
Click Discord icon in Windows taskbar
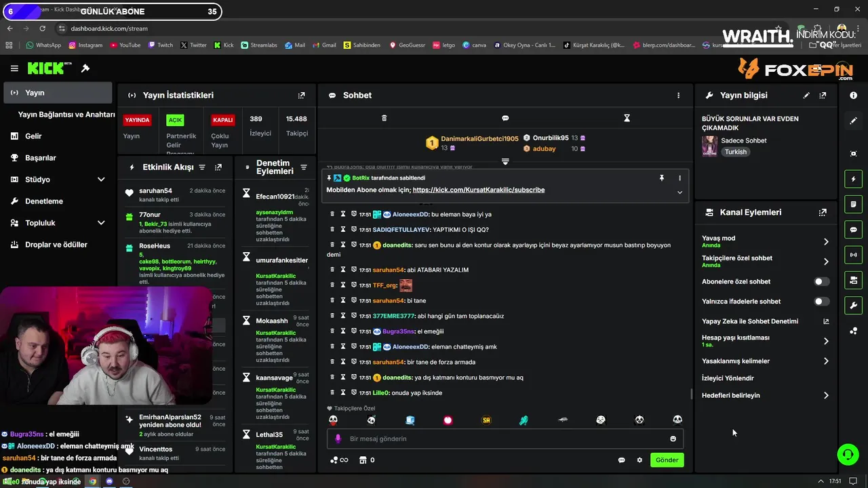click(109, 481)
